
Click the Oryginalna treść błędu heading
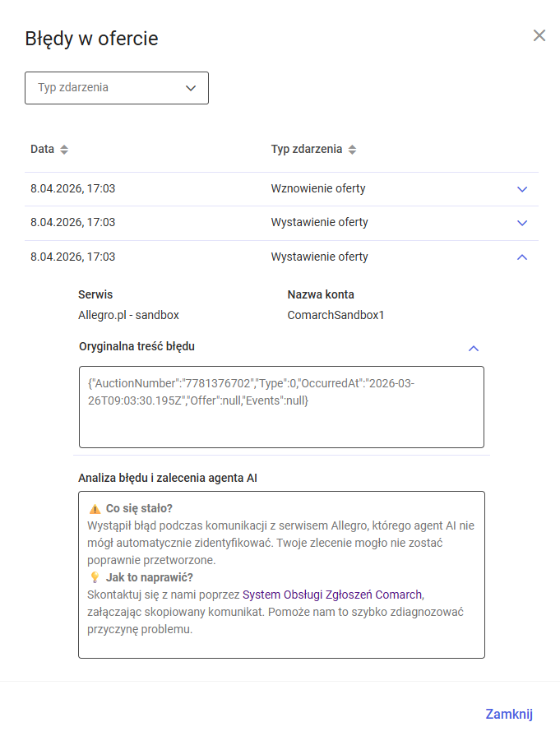137,346
